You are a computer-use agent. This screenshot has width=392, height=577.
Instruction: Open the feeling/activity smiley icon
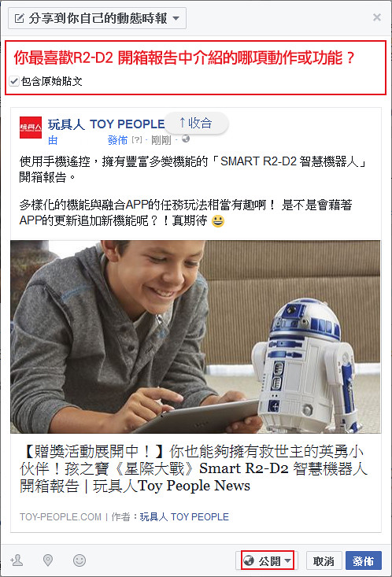[x=80, y=560]
